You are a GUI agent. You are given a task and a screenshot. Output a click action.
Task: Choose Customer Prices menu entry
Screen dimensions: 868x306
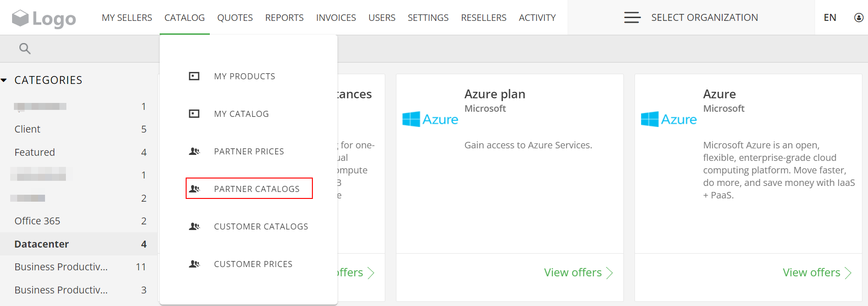pos(253,264)
